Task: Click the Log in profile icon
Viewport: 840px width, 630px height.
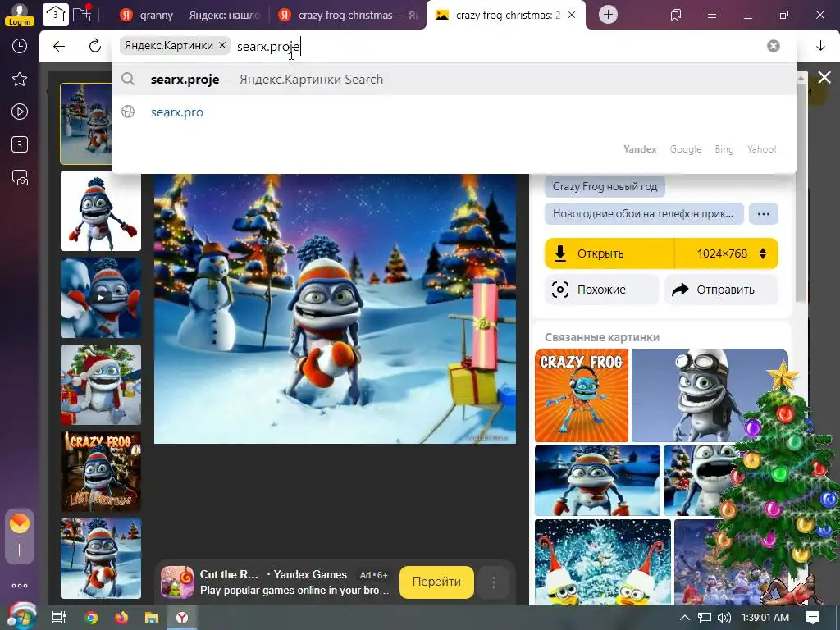Action: (20, 15)
